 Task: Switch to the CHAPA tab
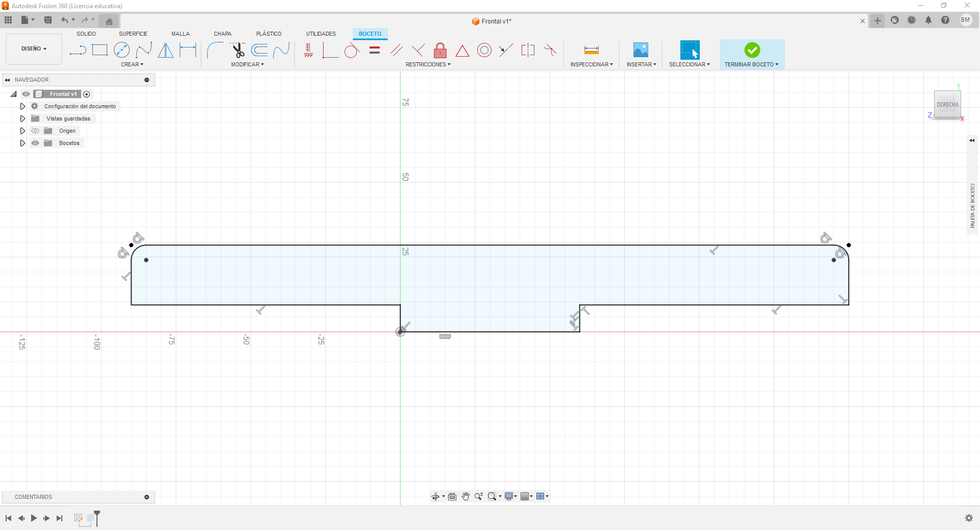pyautogui.click(x=223, y=34)
